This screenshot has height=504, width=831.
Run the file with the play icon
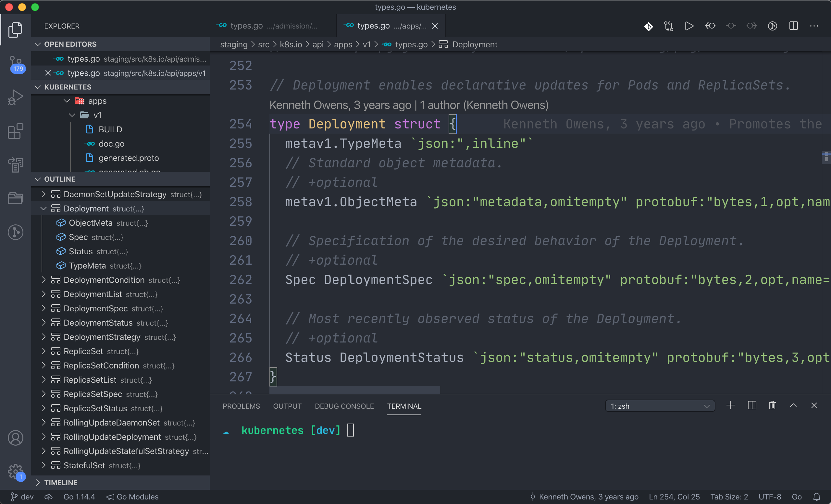click(689, 26)
